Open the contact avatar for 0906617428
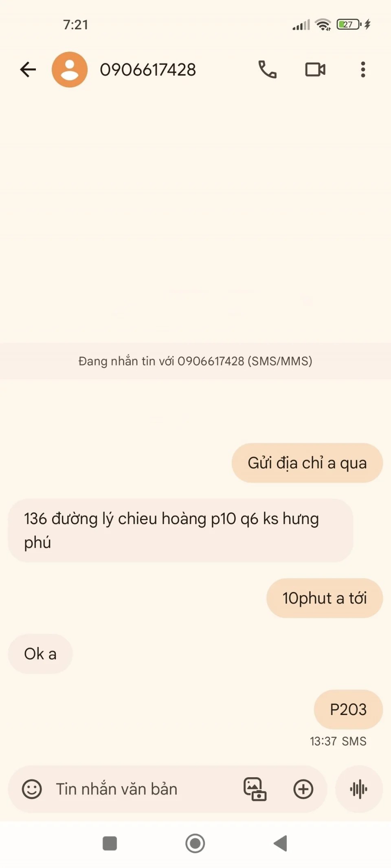The width and height of the screenshot is (391, 868). 70,70
